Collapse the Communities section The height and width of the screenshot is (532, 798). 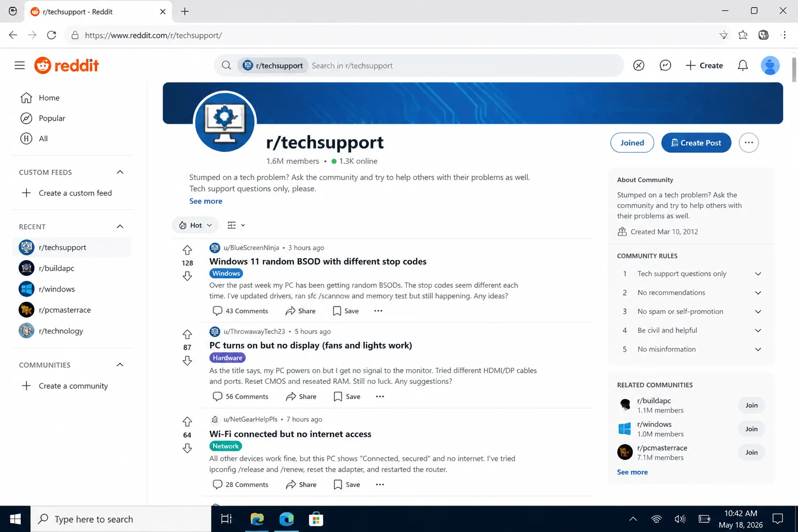point(120,365)
